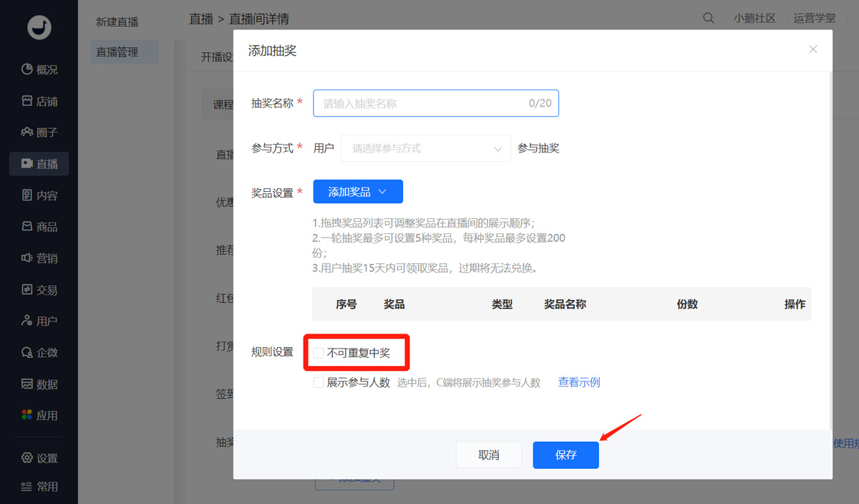
Task: Open the 添加奖品 dropdown button
Action: pos(358,192)
